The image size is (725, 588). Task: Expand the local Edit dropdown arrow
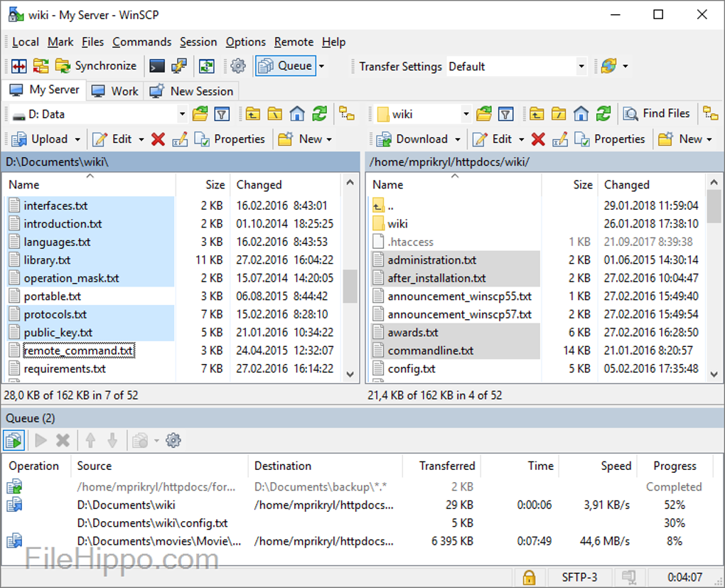coord(141,139)
